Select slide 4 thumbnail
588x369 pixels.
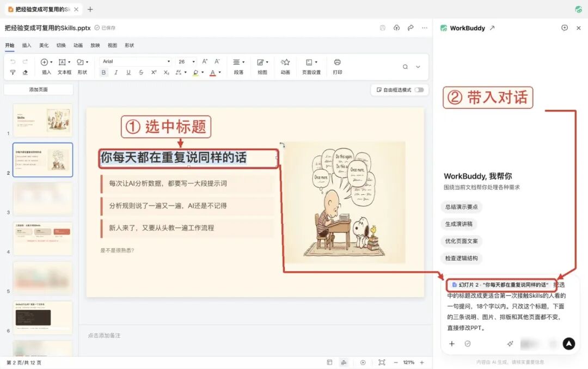(x=43, y=238)
